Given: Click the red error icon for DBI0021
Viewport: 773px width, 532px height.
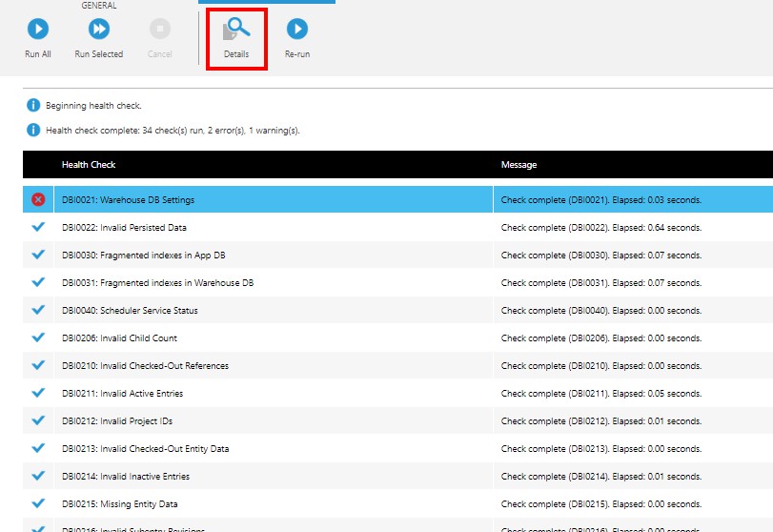Looking at the screenshot, I should click(38, 199).
